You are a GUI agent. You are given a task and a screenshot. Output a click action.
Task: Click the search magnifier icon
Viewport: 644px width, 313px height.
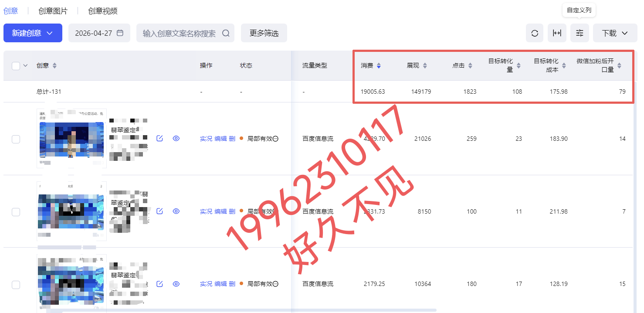tap(226, 33)
